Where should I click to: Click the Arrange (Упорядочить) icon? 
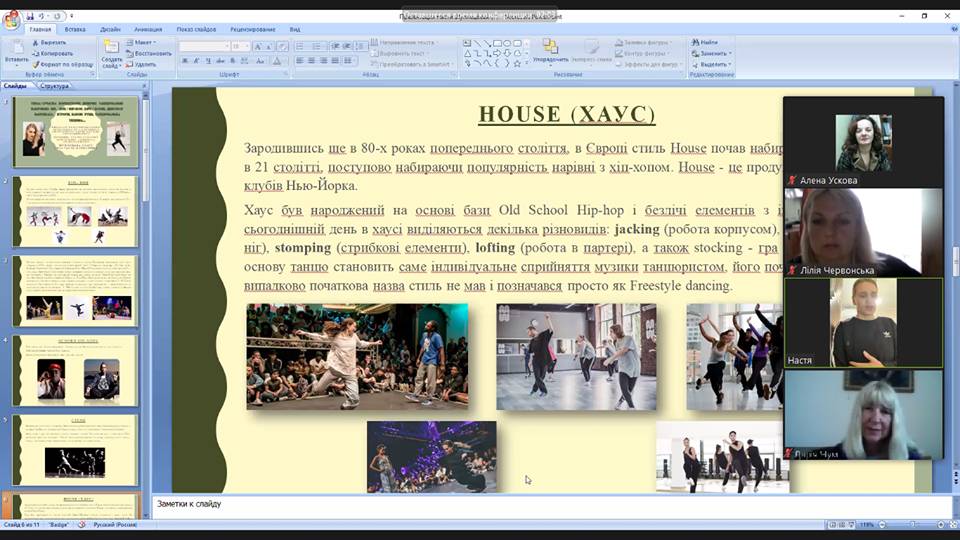550,49
